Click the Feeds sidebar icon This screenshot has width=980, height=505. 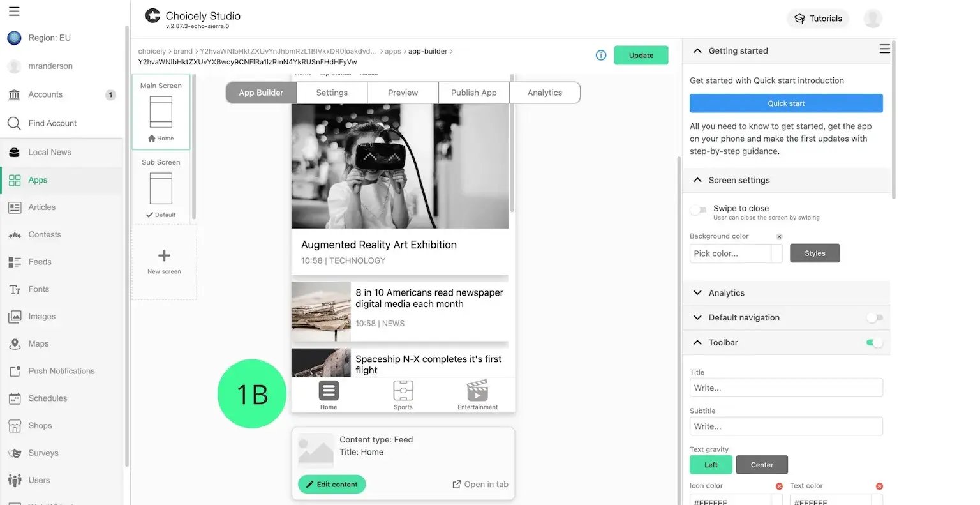pyautogui.click(x=15, y=262)
